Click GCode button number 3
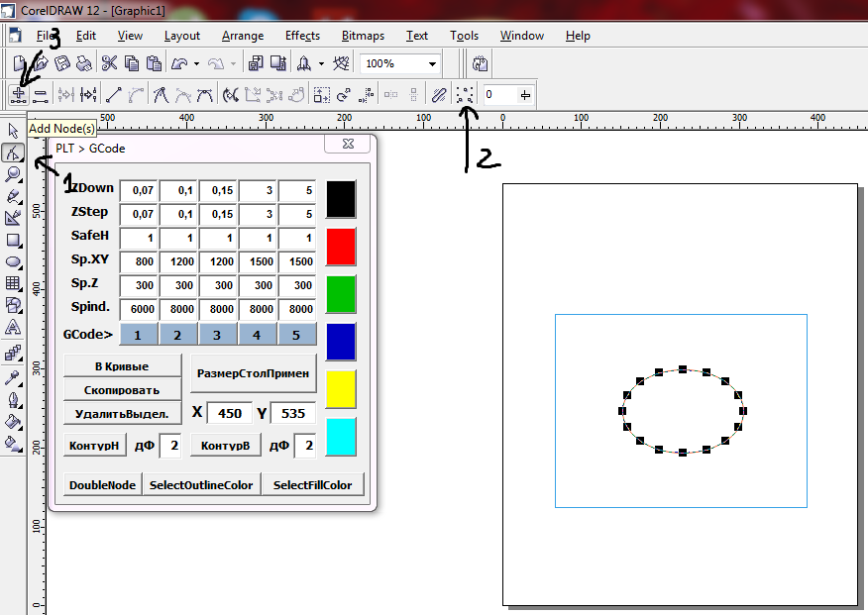 [217, 335]
